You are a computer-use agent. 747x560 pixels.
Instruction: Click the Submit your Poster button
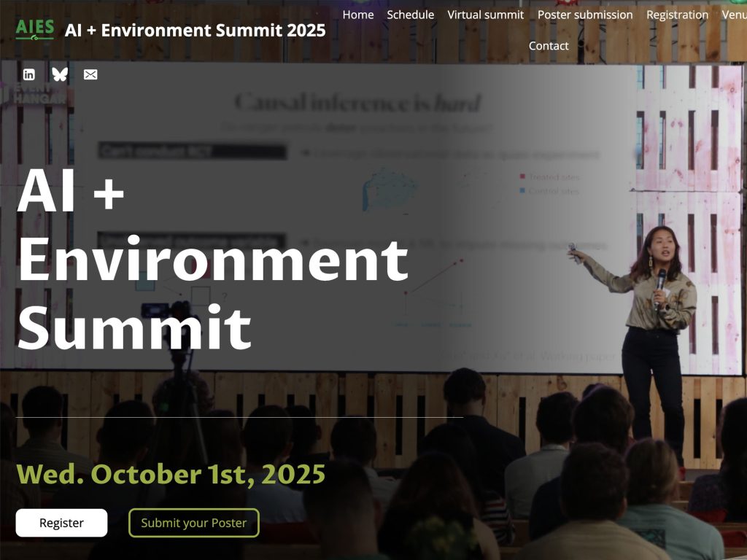pyautogui.click(x=193, y=523)
